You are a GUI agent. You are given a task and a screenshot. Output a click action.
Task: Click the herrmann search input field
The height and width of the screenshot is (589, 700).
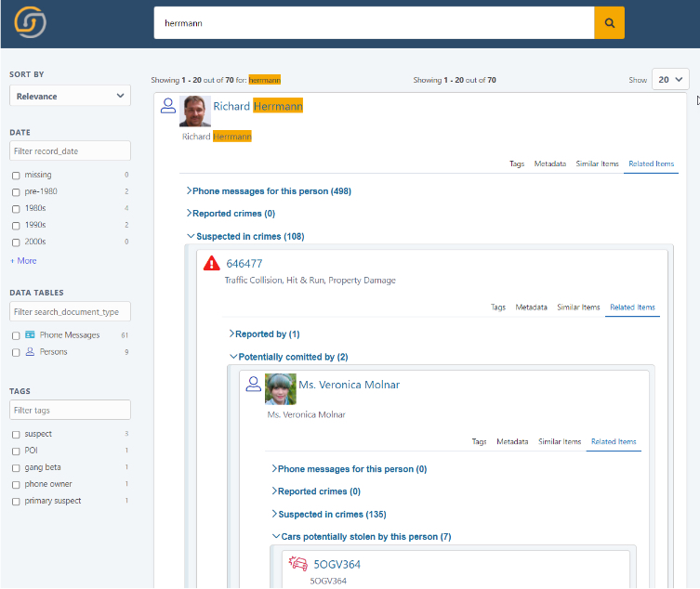[x=374, y=22]
